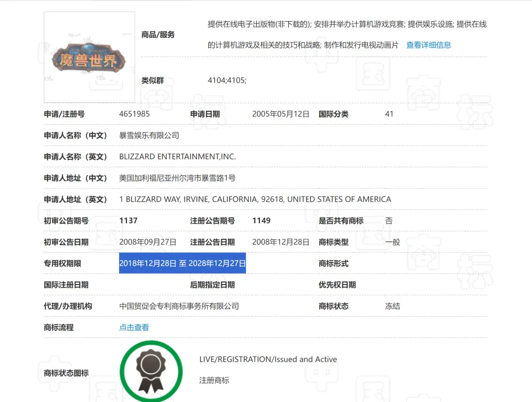The height and width of the screenshot is (402, 532).
Task: Click the similar group value 4104;4105;
Action: (x=227, y=80)
